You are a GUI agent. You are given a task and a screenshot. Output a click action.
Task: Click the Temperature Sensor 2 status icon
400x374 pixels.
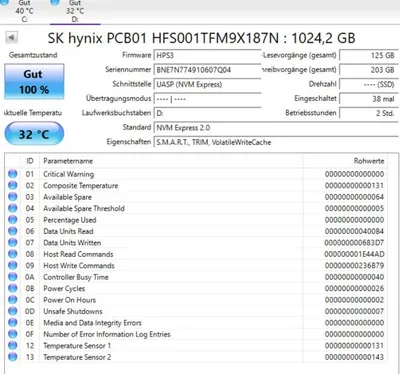13,357
